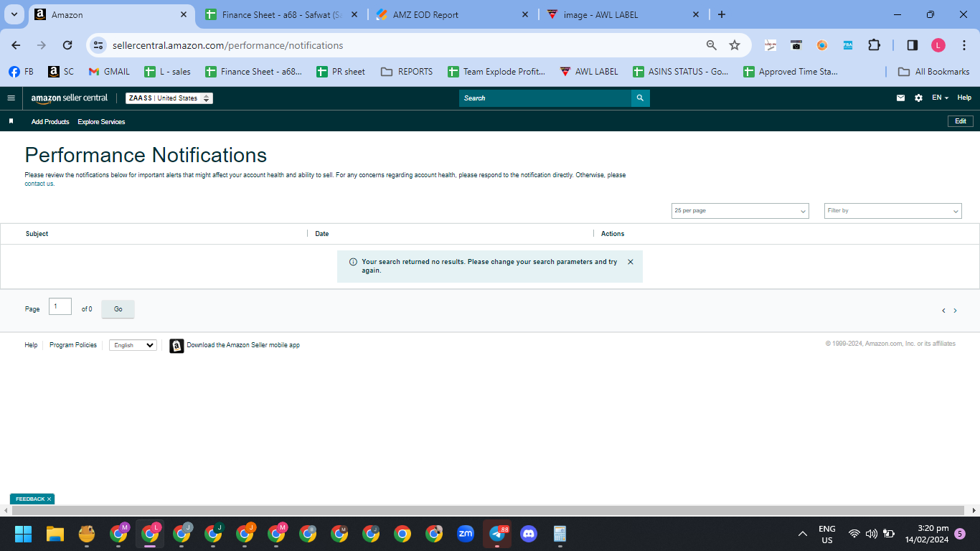Screen dimensions: 980x551
Task: Switch to the Finance Sheet - a68 tab
Action: (x=281, y=14)
